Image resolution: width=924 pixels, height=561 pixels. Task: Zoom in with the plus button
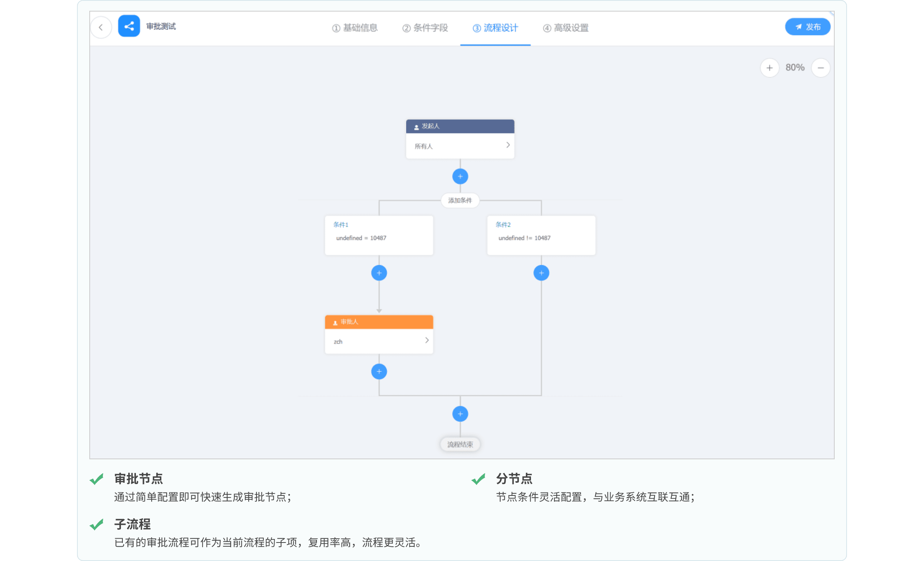[x=769, y=68]
